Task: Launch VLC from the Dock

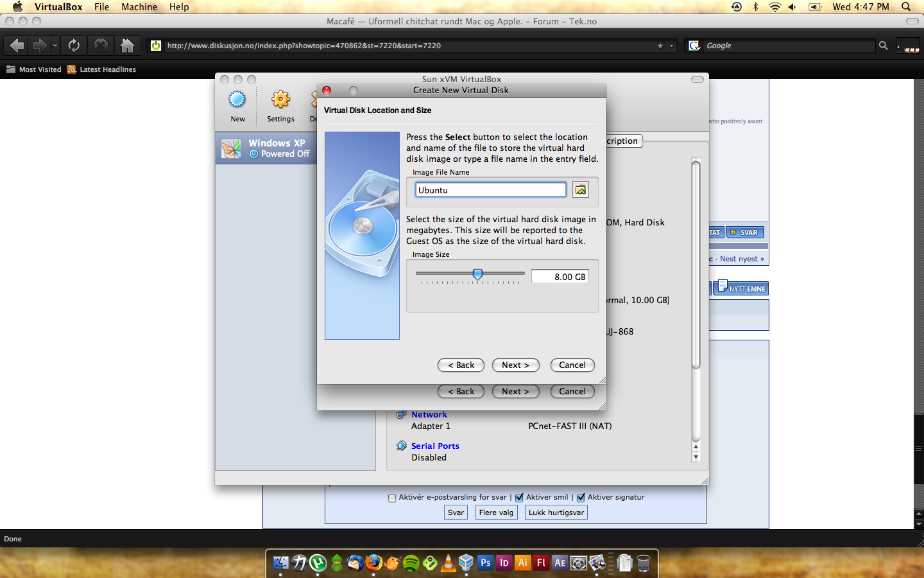Action: pyautogui.click(x=448, y=563)
